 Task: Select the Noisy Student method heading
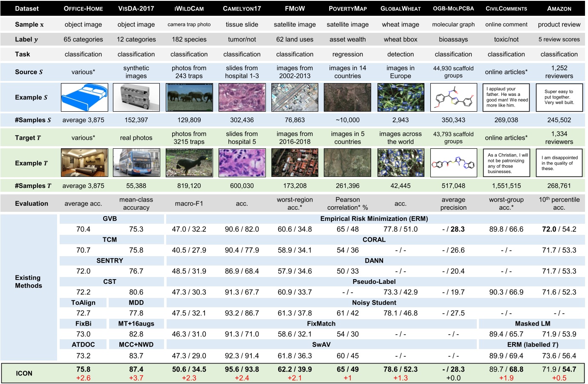(x=374, y=303)
